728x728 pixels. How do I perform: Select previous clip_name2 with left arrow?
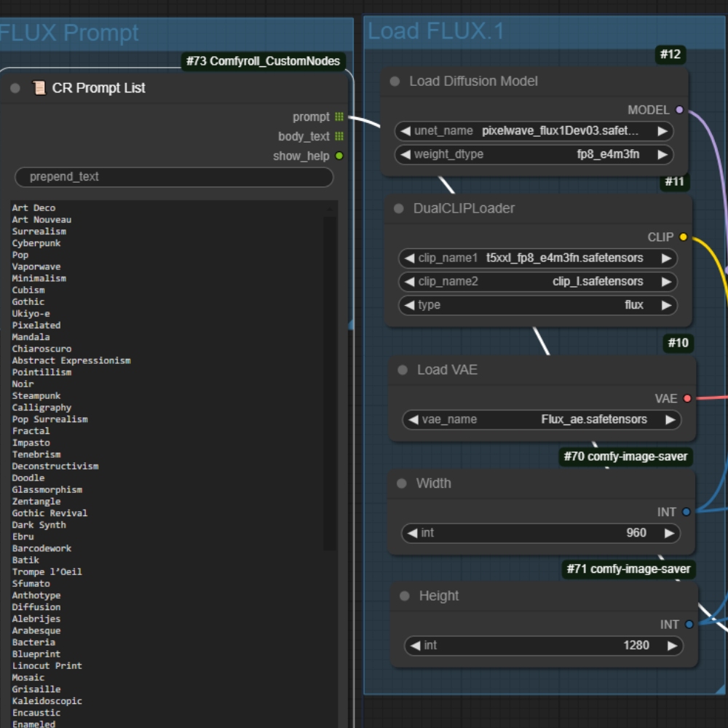[x=409, y=281]
